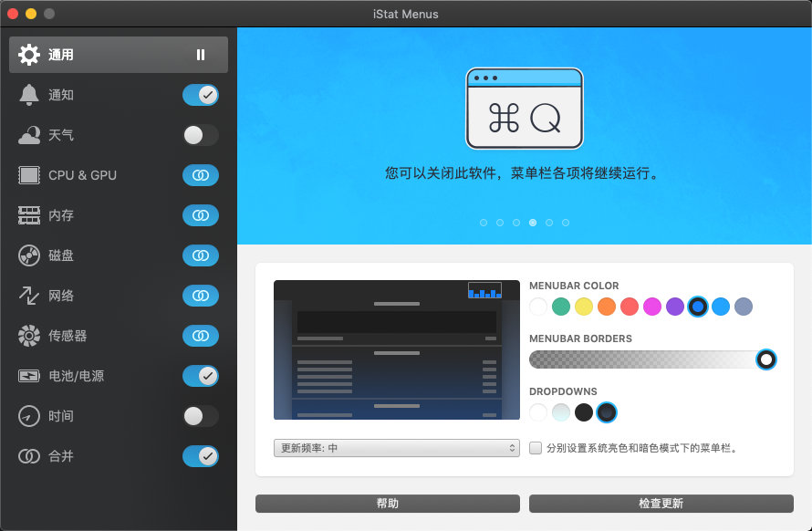Go to the second banner page dot
This screenshot has width=812, height=531.
500,223
